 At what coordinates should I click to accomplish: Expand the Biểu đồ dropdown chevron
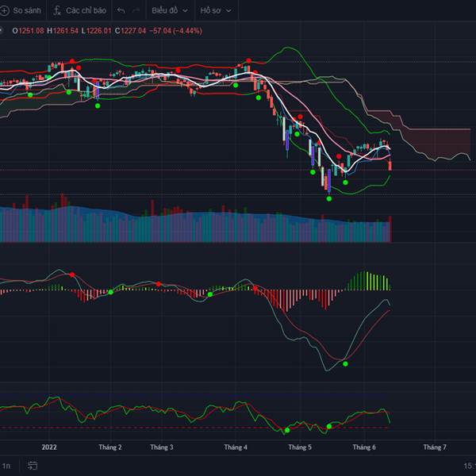pyautogui.click(x=185, y=11)
